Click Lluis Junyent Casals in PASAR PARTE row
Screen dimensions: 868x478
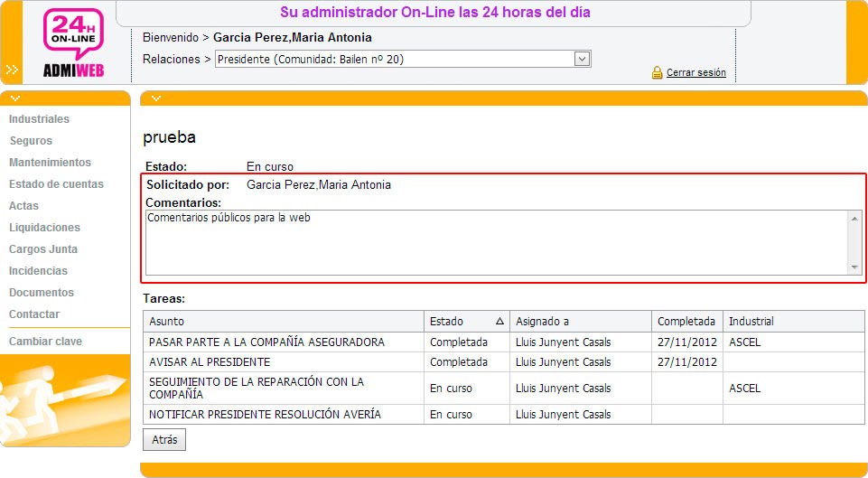tap(563, 342)
